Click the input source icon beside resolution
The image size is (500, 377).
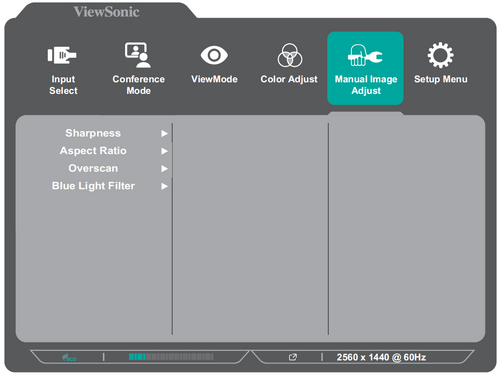[x=293, y=357]
